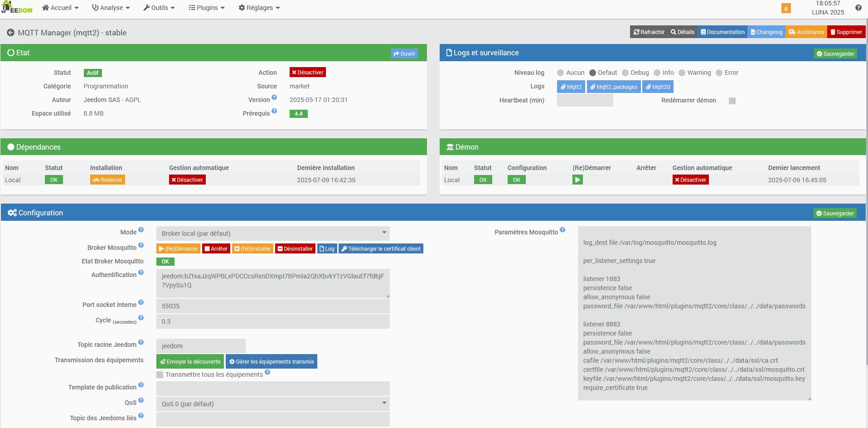Viewport: 868px width, 428px height.
Task: Click Supprimer to delete the plugin
Action: pyautogui.click(x=846, y=32)
